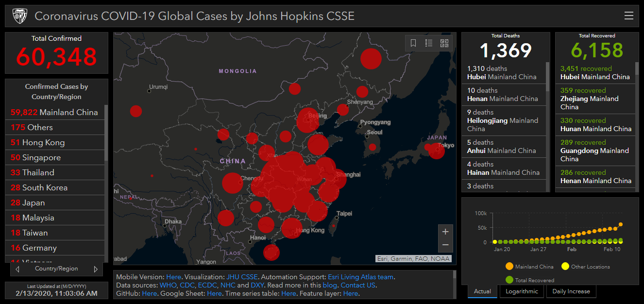Open the NHC data source link
This screenshot has width=644, height=304.
click(x=228, y=286)
